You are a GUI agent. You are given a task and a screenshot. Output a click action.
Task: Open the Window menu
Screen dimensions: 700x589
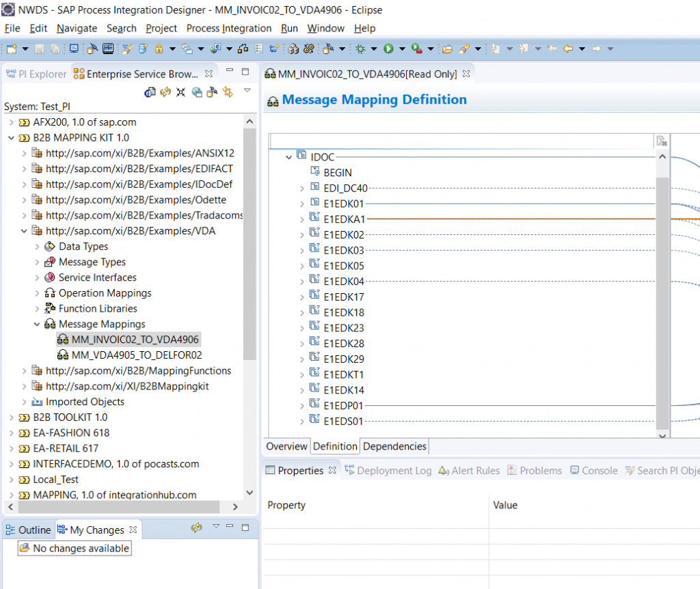pyautogui.click(x=325, y=28)
